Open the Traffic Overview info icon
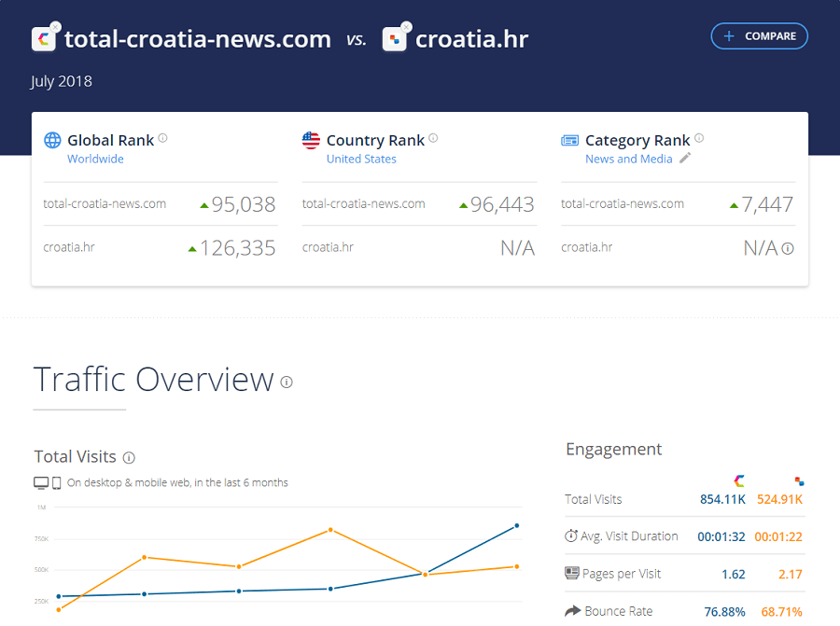 (287, 382)
